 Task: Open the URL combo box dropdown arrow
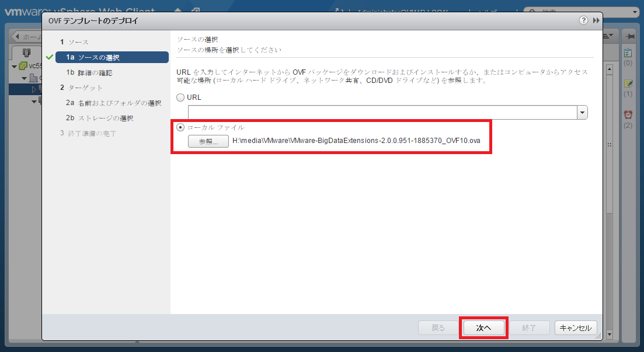[582, 112]
